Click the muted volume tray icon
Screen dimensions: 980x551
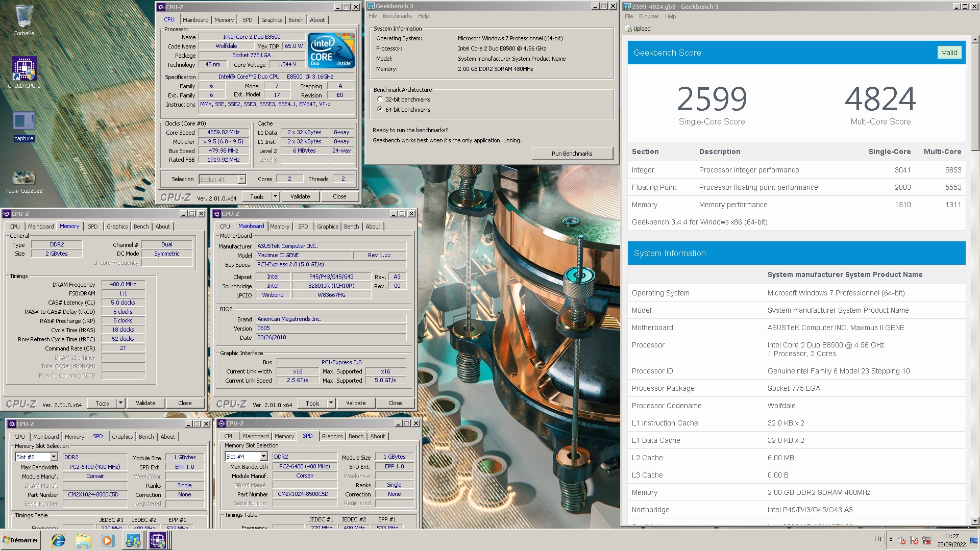click(x=902, y=540)
